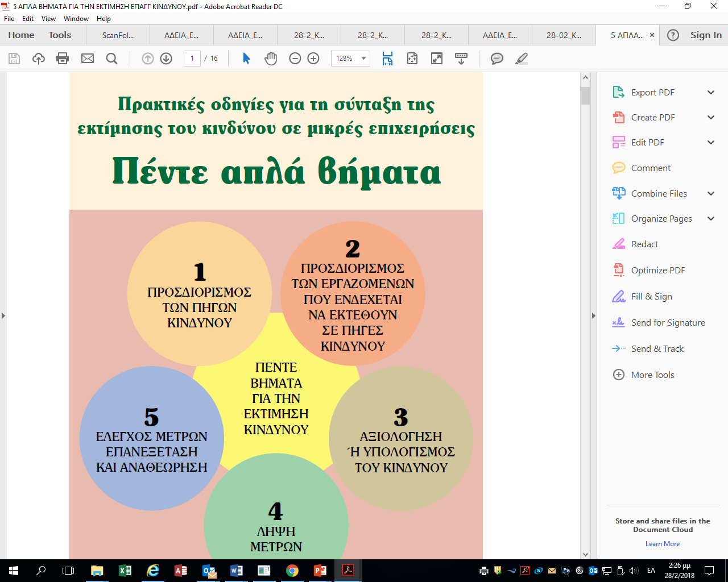Image resolution: width=728 pixels, height=582 pixels.
Task: Enter full screen mode icon
Action: pos(437,59)
